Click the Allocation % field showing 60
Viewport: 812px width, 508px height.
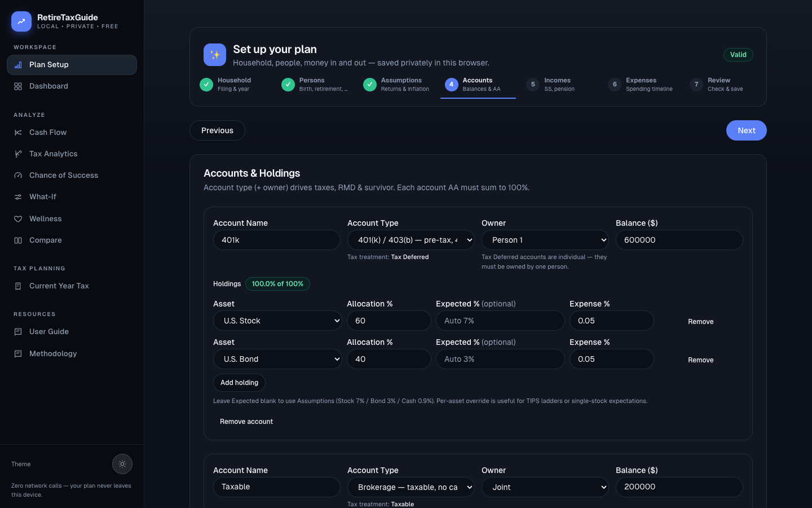(389, 321)
